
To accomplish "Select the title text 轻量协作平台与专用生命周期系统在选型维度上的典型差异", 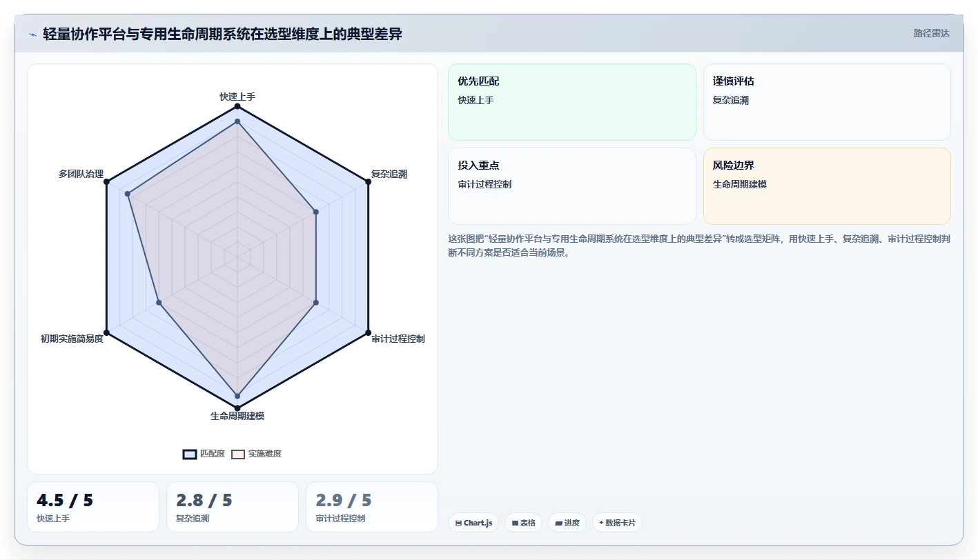I will pos(222,34).
